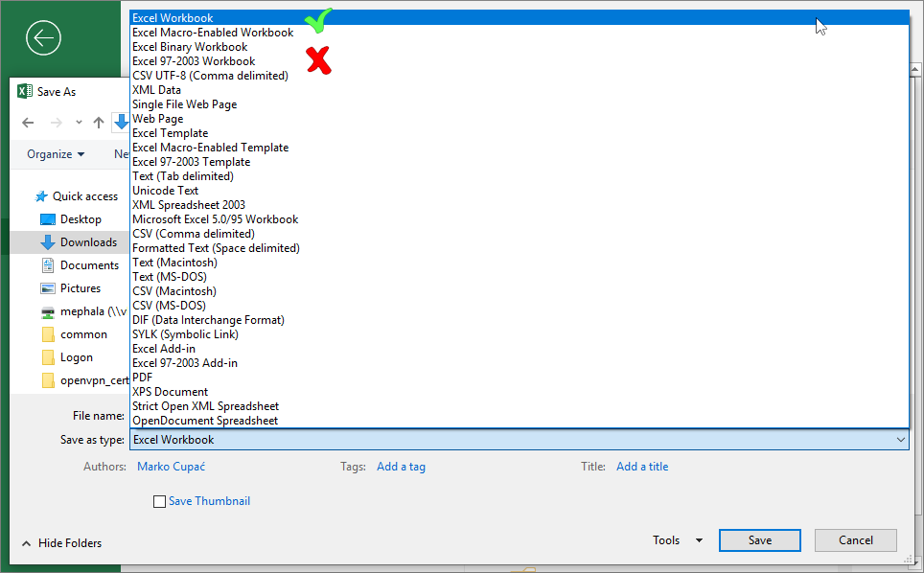Select Text (Tab delimited) type
Screen dimensions: 924x573
coord(520,176)
